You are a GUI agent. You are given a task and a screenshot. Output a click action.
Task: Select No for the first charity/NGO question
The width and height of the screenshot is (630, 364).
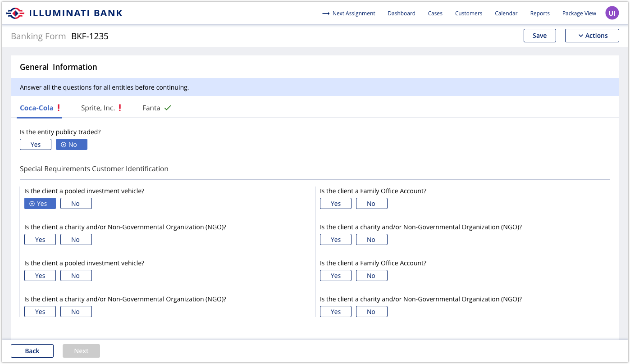click(76, 239)
